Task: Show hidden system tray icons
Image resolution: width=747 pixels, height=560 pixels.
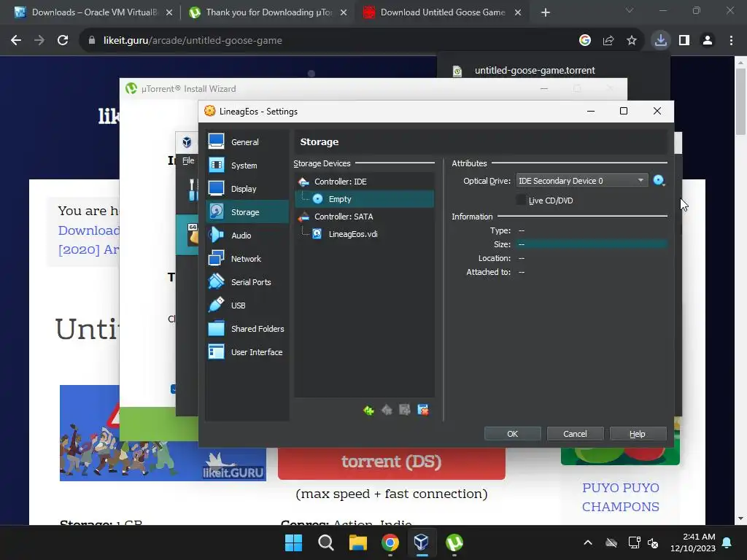Action: (x=588, y=542)
